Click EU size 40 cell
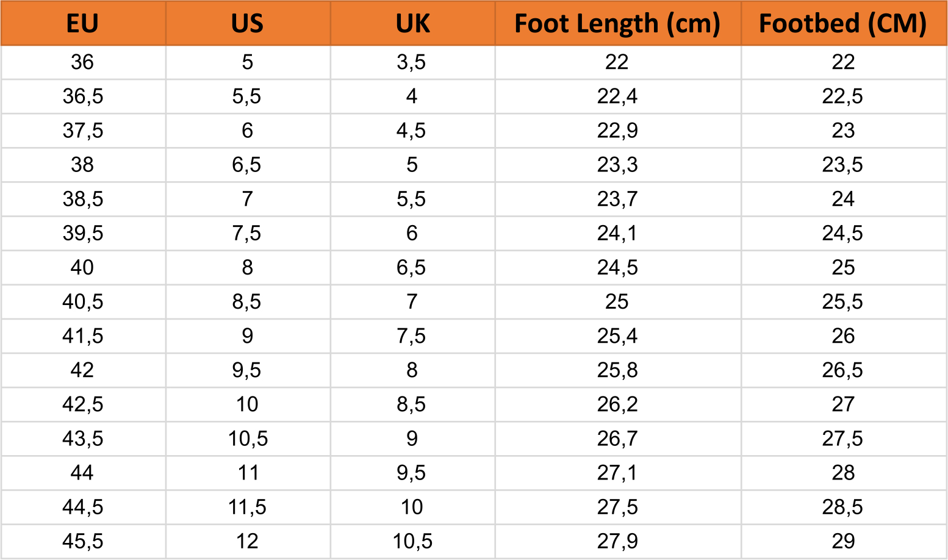This screenshot has width=948, height=560. click(x=82, y=267)
